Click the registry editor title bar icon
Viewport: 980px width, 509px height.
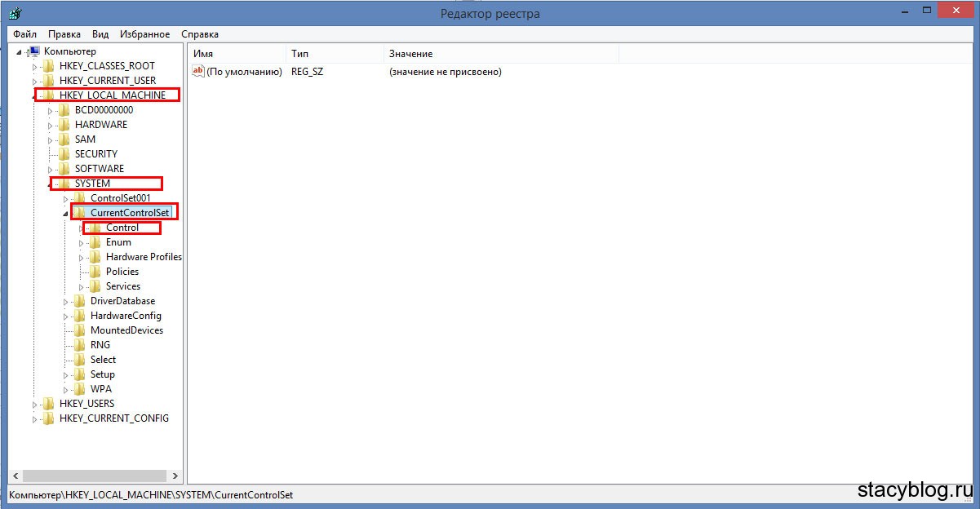point(14,13)
